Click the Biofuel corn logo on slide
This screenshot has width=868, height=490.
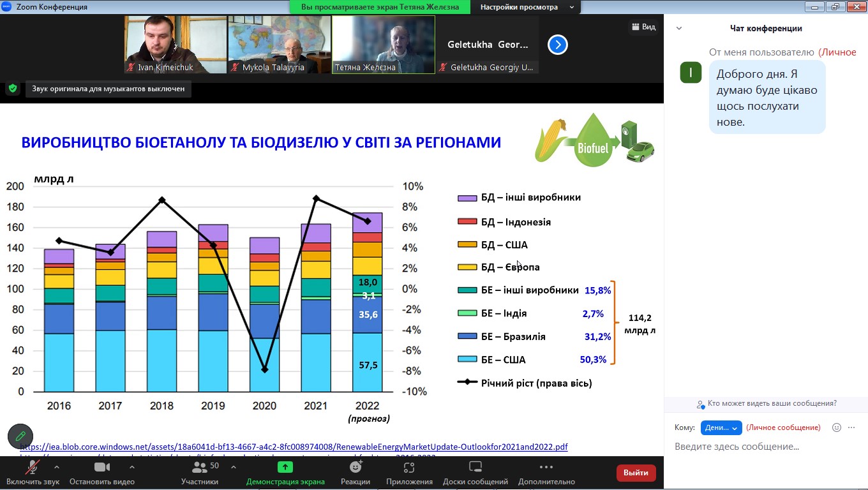[595, 140]
